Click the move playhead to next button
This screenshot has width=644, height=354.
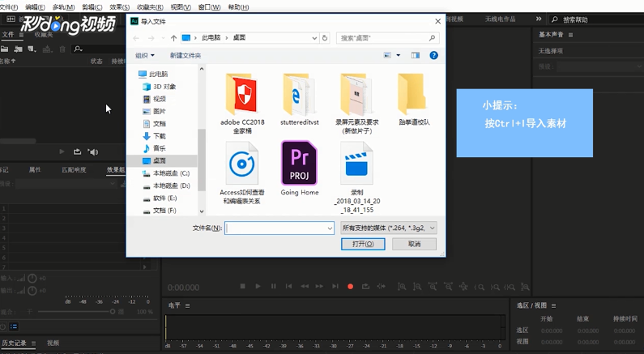(x=335, y=286)
